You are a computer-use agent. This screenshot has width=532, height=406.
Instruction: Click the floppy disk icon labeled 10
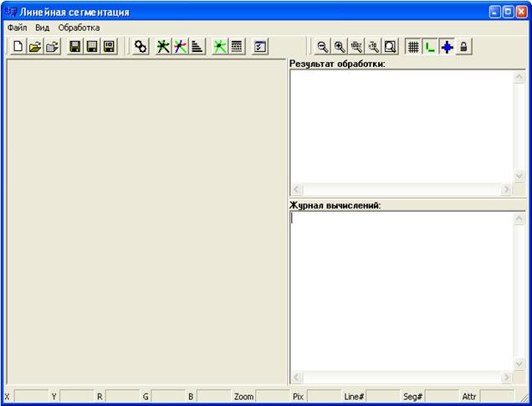109,47
